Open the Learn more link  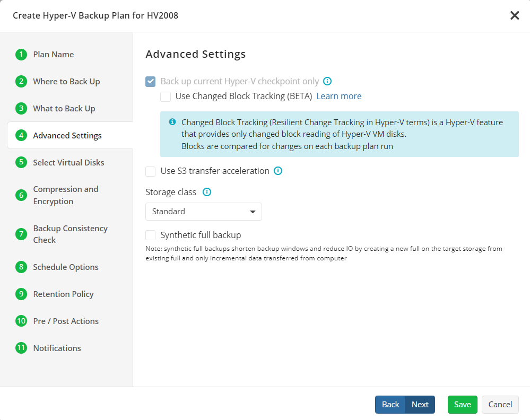(339, 97)
